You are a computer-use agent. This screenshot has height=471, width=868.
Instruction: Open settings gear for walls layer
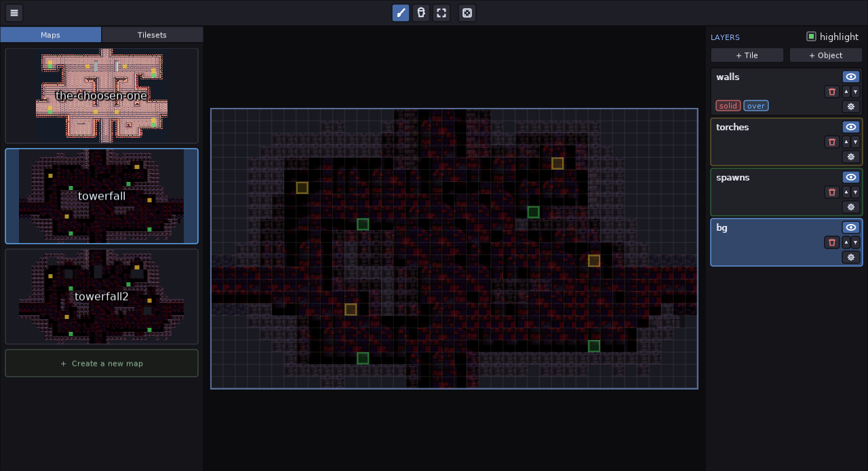pyautogui.click(x=851, y=107)
